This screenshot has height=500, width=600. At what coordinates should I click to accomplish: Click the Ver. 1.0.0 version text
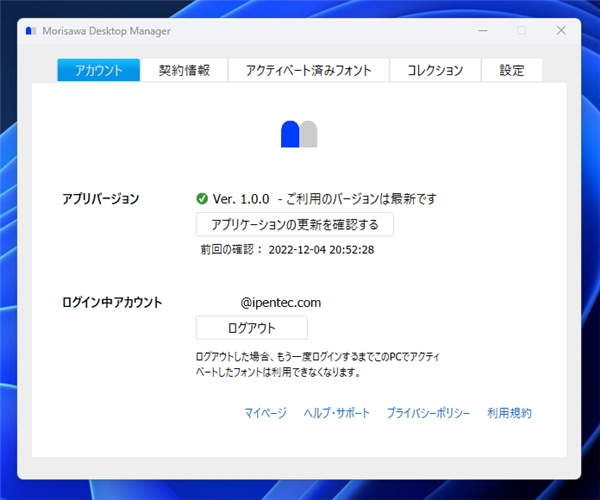pyautogui.click(x=241, y=199)
